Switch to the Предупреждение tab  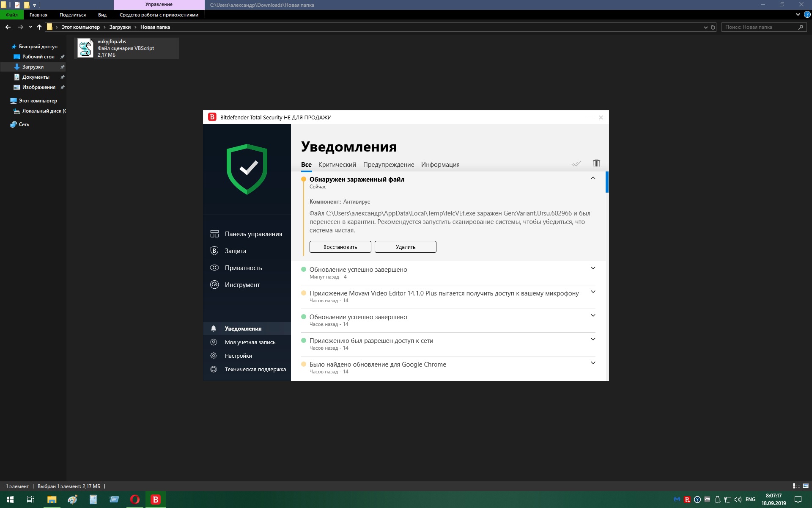(388, 165)
